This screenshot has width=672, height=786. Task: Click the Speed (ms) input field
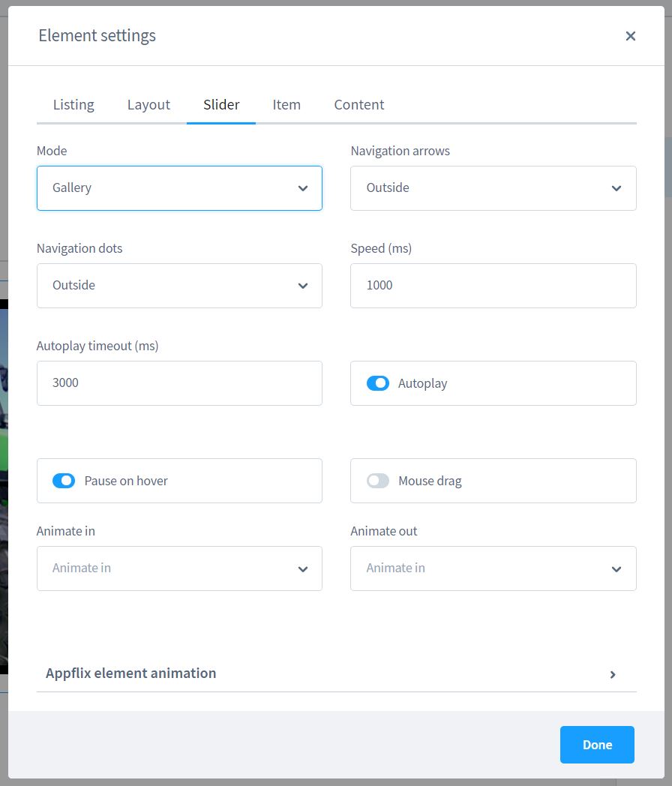[493, 286]
